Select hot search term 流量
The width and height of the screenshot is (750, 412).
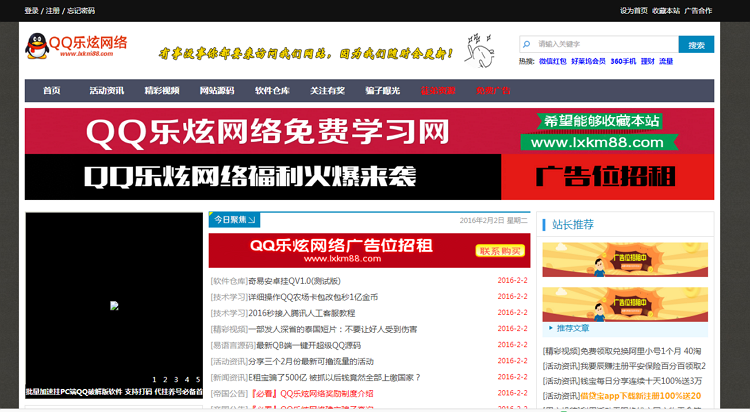coord(666,61)
